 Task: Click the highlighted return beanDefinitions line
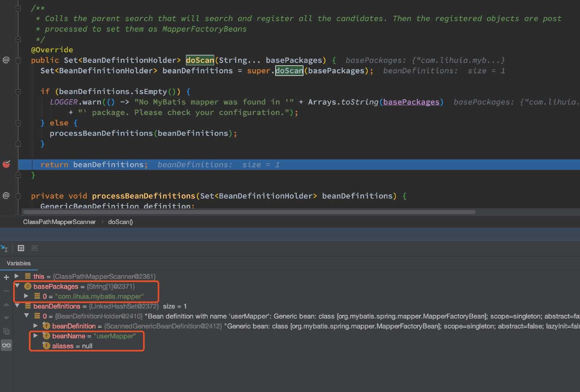pos(299,164)
